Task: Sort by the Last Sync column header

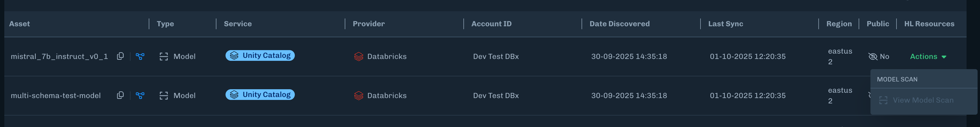Action: (725, 24)
